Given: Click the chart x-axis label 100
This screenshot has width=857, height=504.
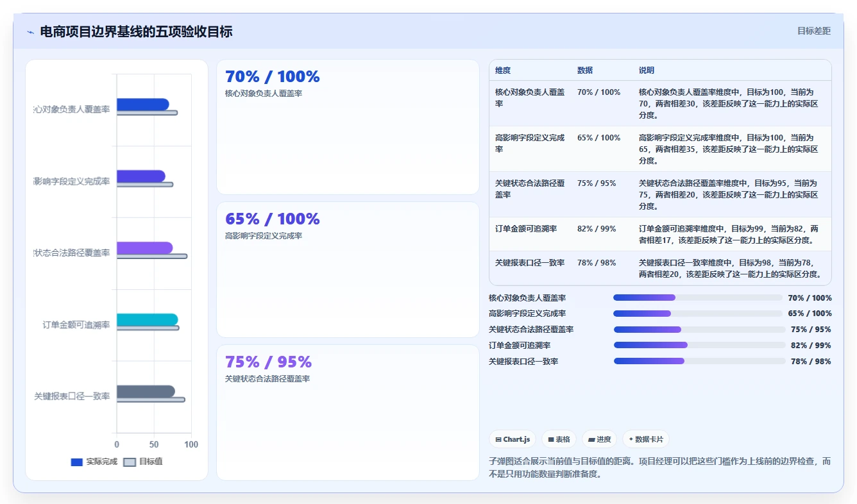Looking at the screenshot, I should (191, 444).
